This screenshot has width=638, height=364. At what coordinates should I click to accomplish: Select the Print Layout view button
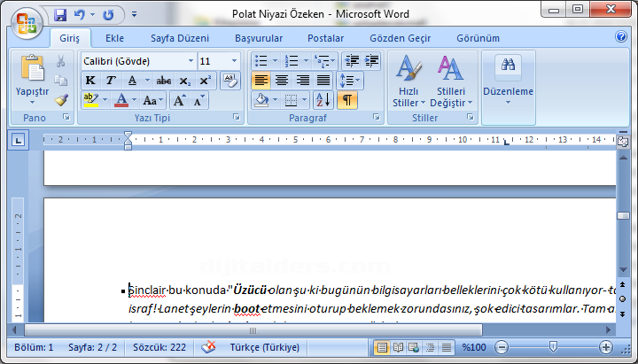pyautogui.click(x=382, y=347)
